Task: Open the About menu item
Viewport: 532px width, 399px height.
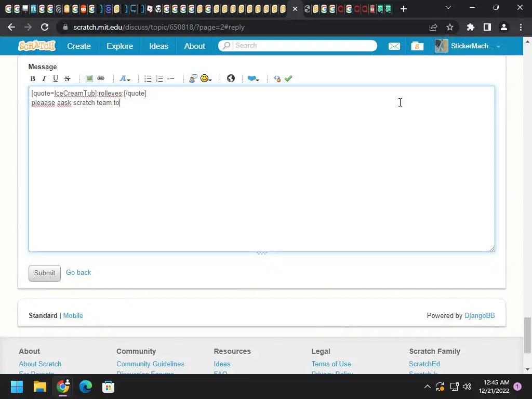Action: [x=194, y=46]
